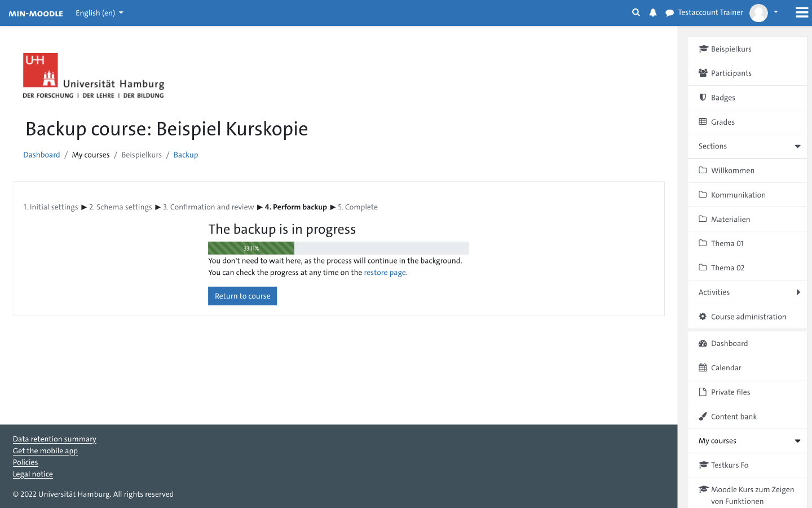The height and width of the screenshot is (508, 812).
Task: Follow the restore page link
Action: pos(385,272)
